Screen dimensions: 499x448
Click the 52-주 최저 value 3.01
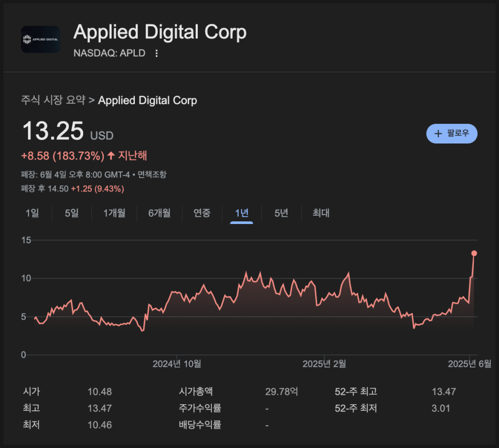(441, 408)
